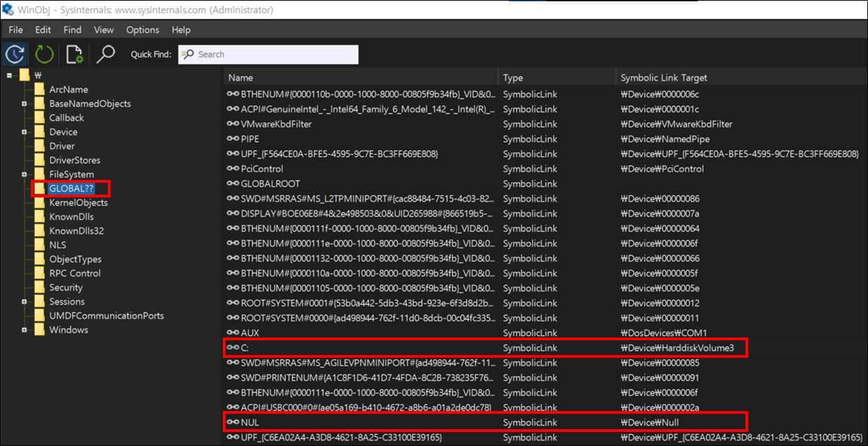Sort list by the Type column header
The width and height of the screenshot is (868, 446).
tap(557, 78)
